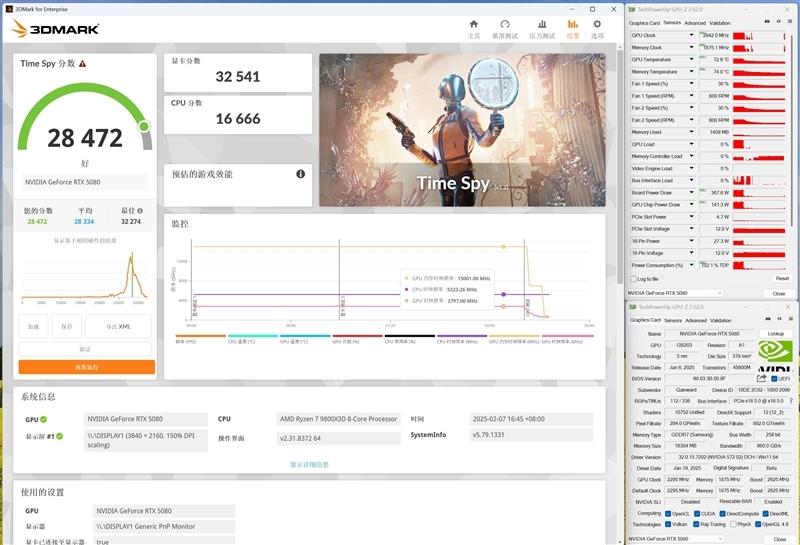
Task: Click the 导出 XML button
Action: 118,327
